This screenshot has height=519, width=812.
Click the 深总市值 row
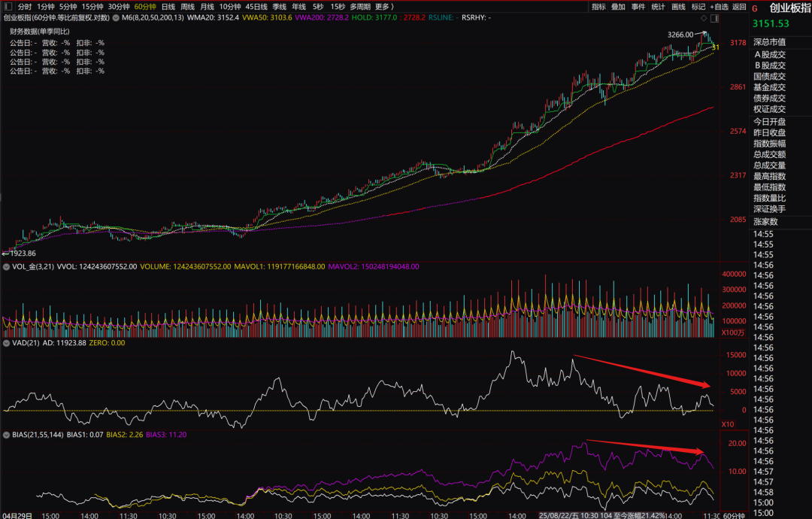tap(769, 42)
